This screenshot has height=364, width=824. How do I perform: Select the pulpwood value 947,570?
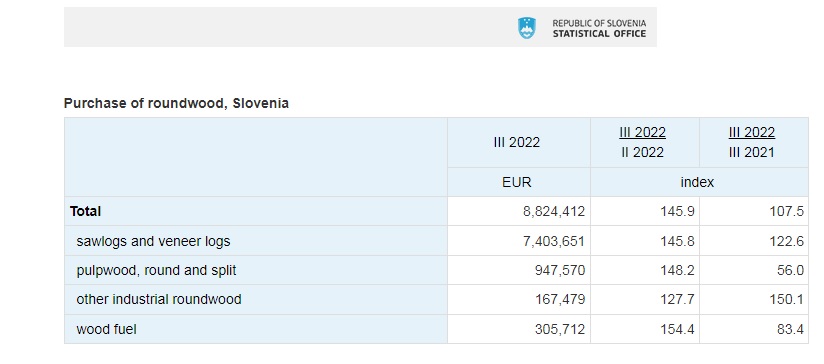click(560, 271)
